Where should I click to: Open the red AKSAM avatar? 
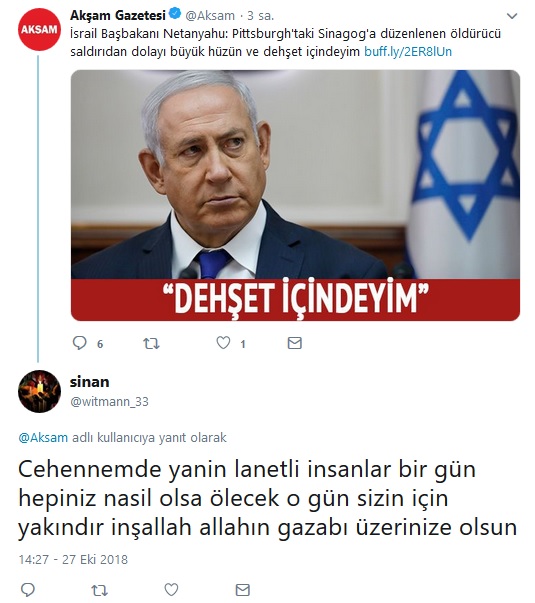click(39, 29)
